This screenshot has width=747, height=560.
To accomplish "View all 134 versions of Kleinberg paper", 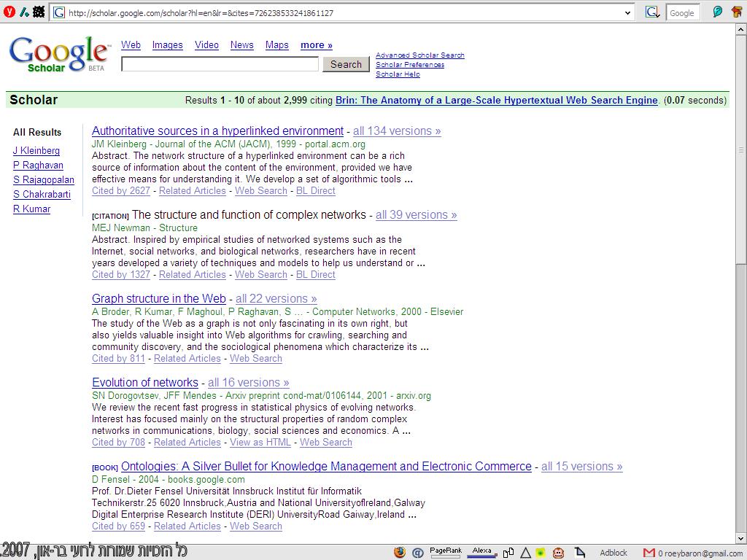I will (397, 131).
